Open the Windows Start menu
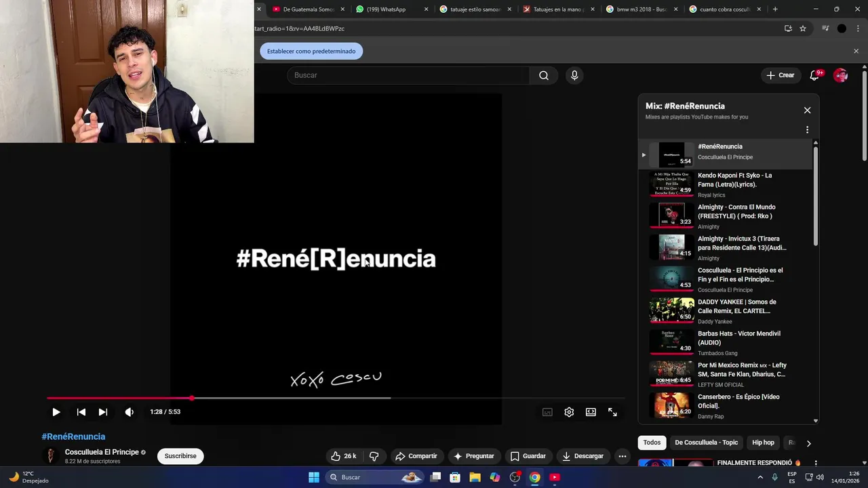868x488 pixels. click(314, 477)
